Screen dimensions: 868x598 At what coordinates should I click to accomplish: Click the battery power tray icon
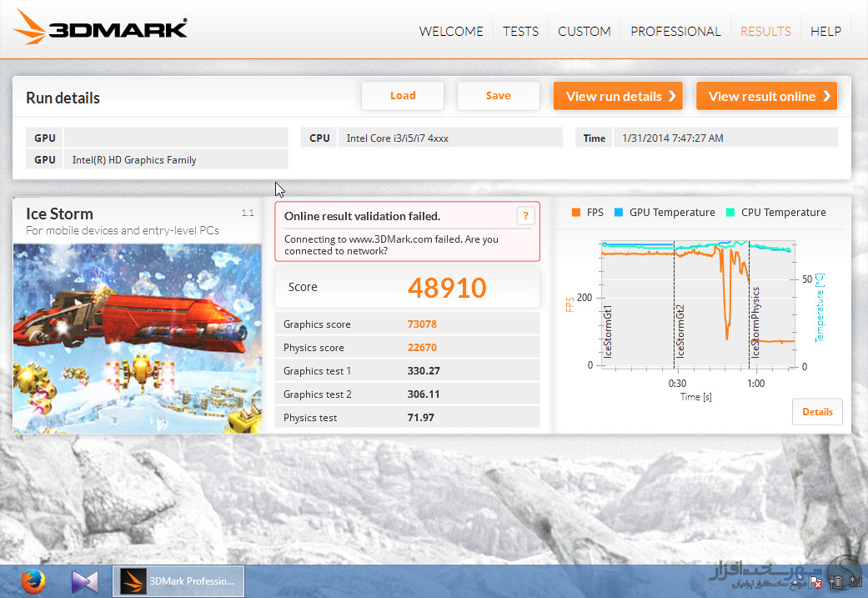(x=835, y=582)
